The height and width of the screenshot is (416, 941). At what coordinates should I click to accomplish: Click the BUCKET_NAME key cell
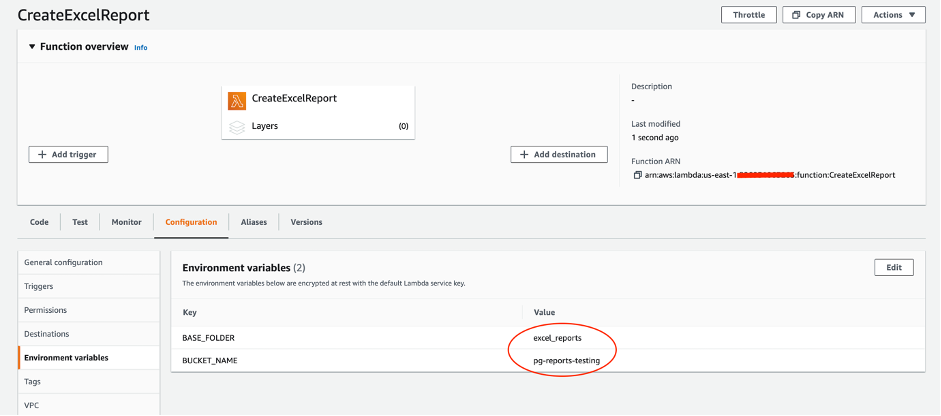coord(209,361)
